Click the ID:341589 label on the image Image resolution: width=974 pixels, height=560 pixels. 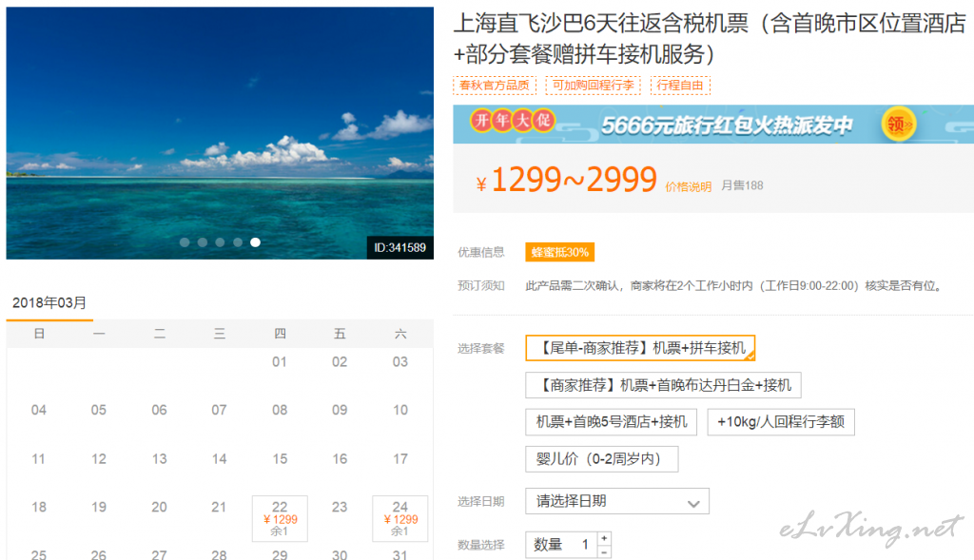(x=400, y=248)
